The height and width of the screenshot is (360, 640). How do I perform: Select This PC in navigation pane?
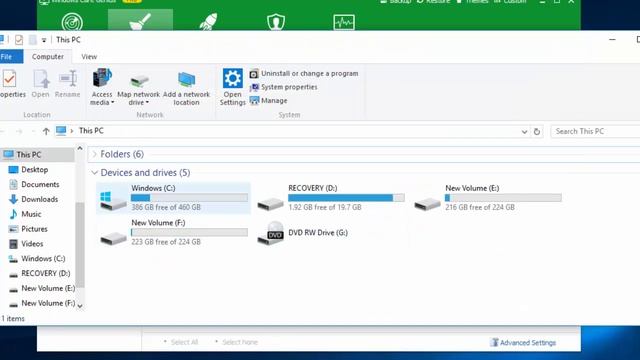click(38, 155)
